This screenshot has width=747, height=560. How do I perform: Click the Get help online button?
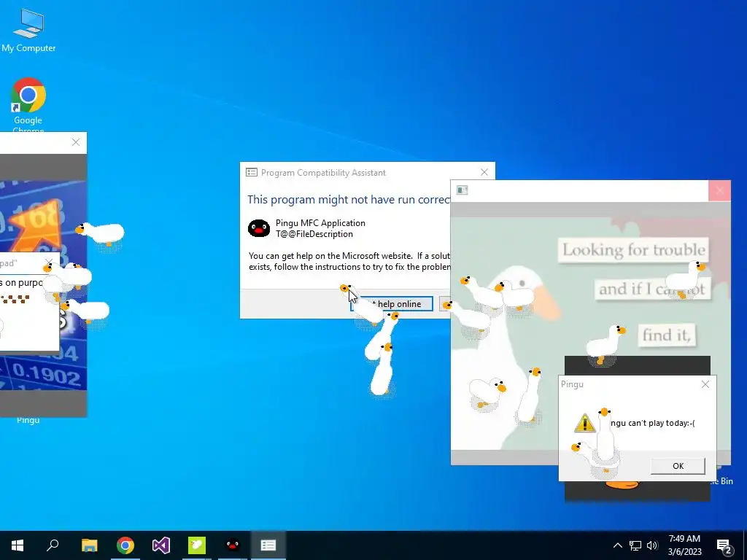(392, 304)
